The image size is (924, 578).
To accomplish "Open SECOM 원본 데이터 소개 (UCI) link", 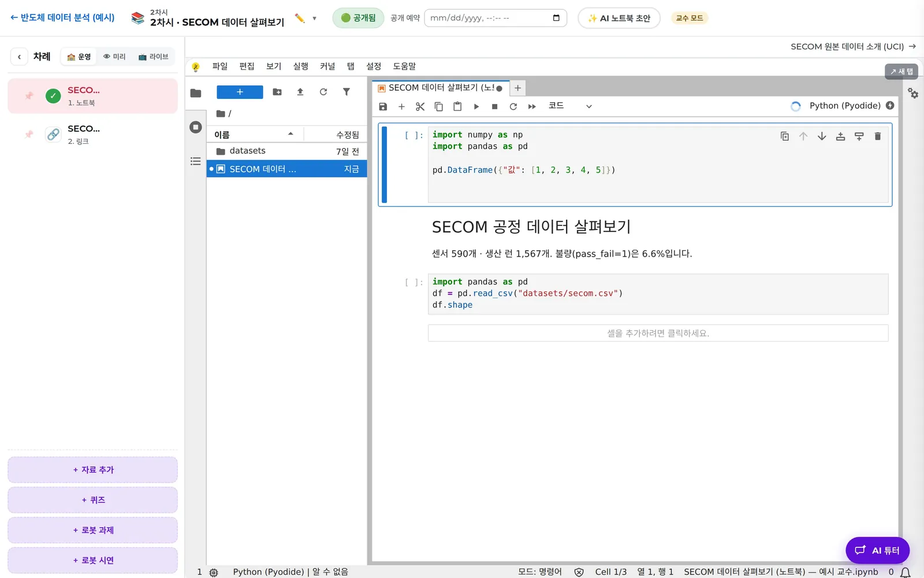I will click(853, 46).
